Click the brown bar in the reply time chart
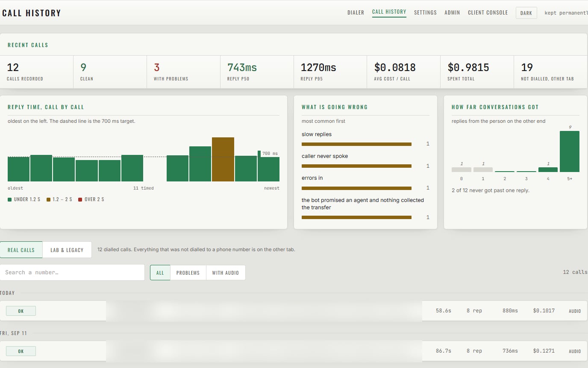This screenshot has height=368, width=588. point(223,159)
